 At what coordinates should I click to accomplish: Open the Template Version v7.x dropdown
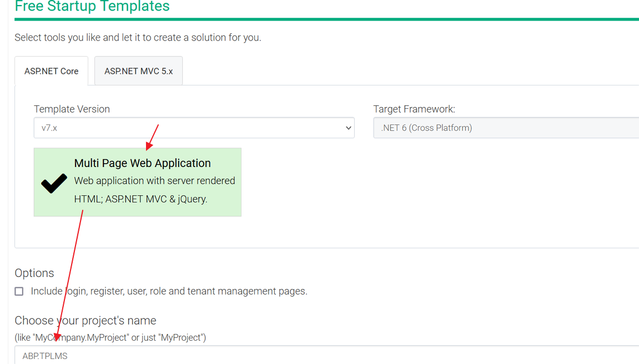pos(194,128)
